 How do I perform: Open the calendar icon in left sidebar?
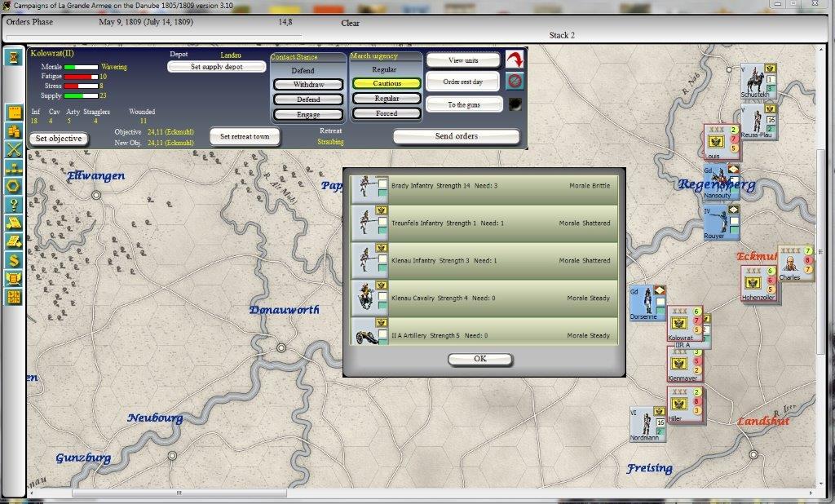coord(14,113)
